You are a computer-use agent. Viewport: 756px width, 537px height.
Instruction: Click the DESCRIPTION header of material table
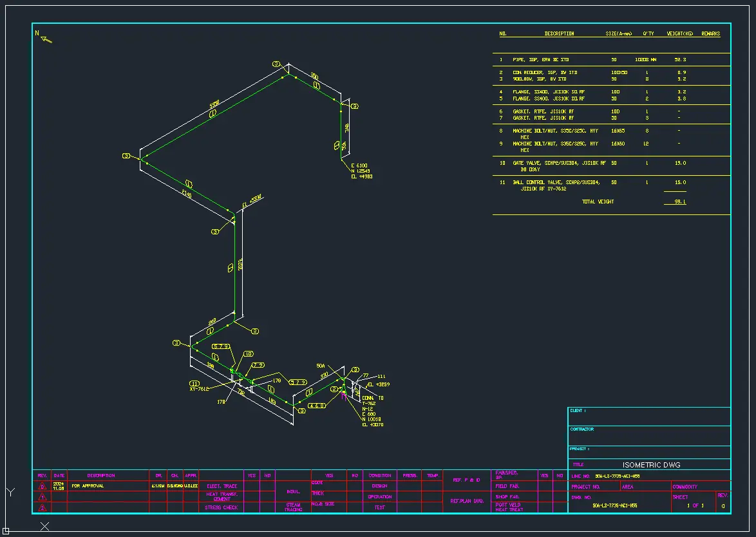click(x=558, y=33)
